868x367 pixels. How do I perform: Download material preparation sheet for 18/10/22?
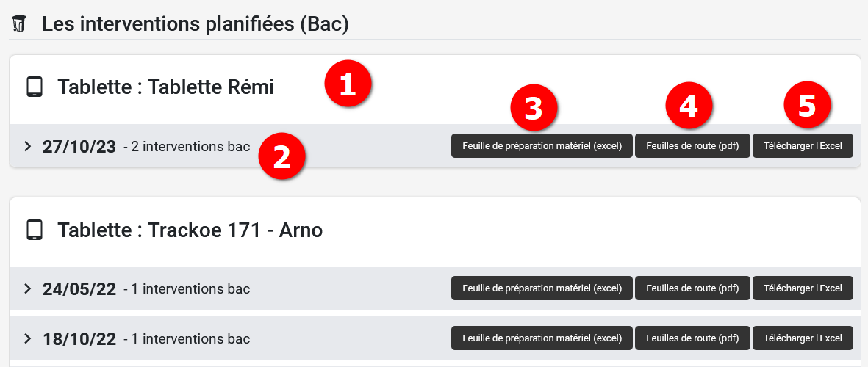(542, 338)
